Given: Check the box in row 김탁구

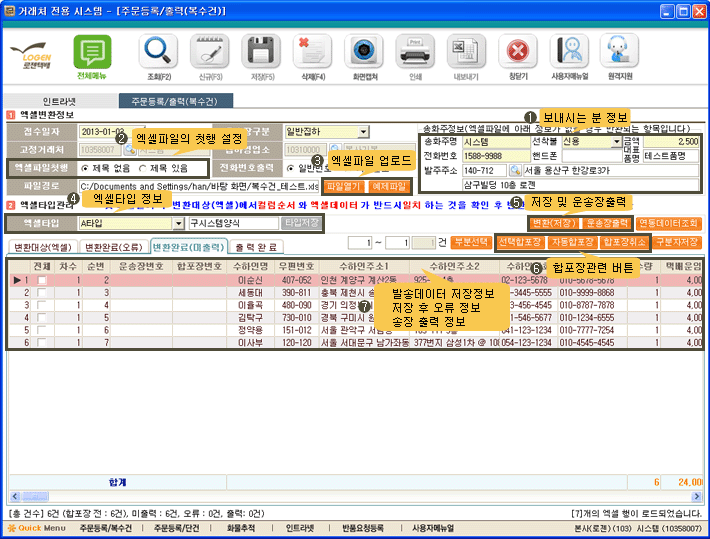Looking at the screenshot, I should coord(42,318).
